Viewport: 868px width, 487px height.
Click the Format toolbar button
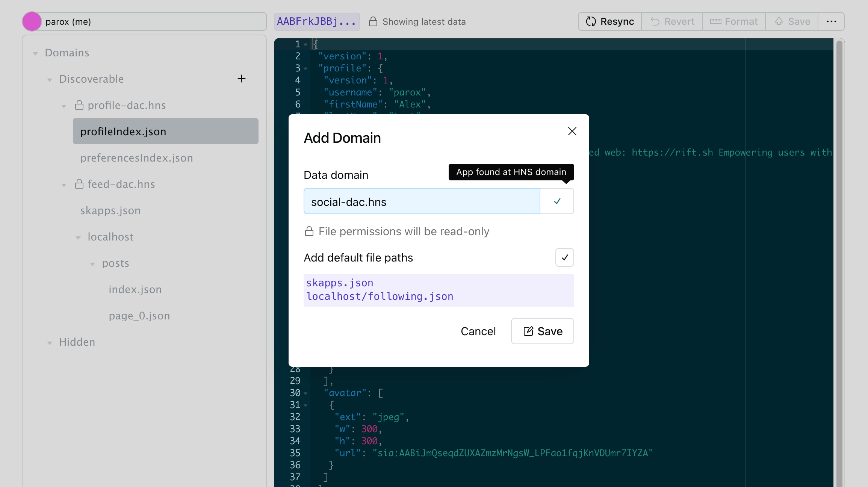[x=734, y=21]
